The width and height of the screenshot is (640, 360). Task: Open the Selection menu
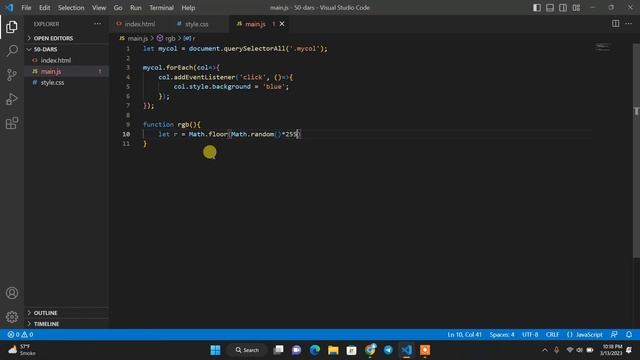pyautogui.click(x=71, y=8)
